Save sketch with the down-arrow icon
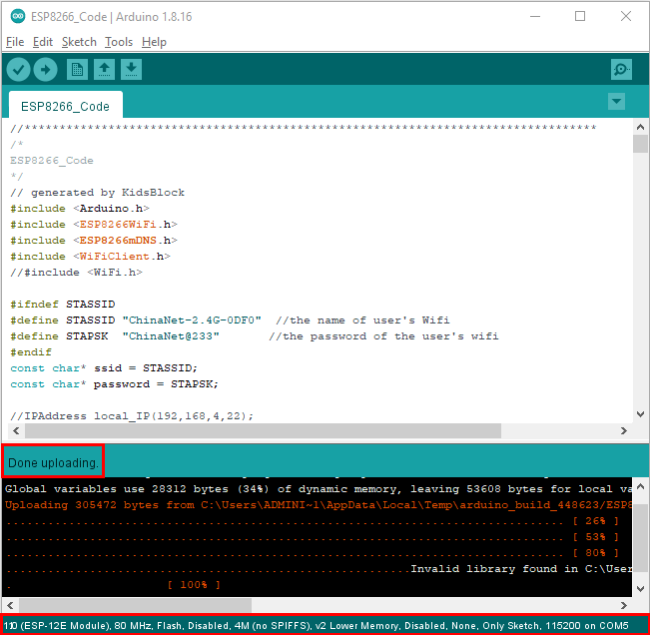Screen dimensions: 650x635 pyautogui.click(x=131, y=69)
